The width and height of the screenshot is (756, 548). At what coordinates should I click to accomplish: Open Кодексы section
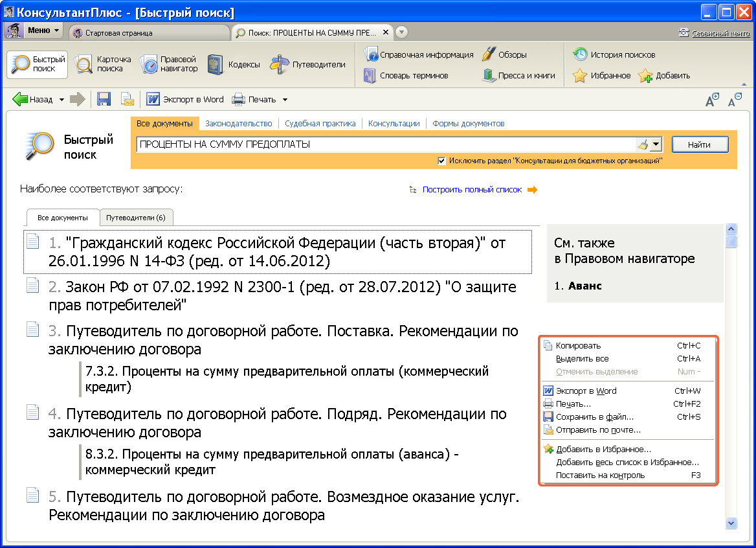coord(234,64)
